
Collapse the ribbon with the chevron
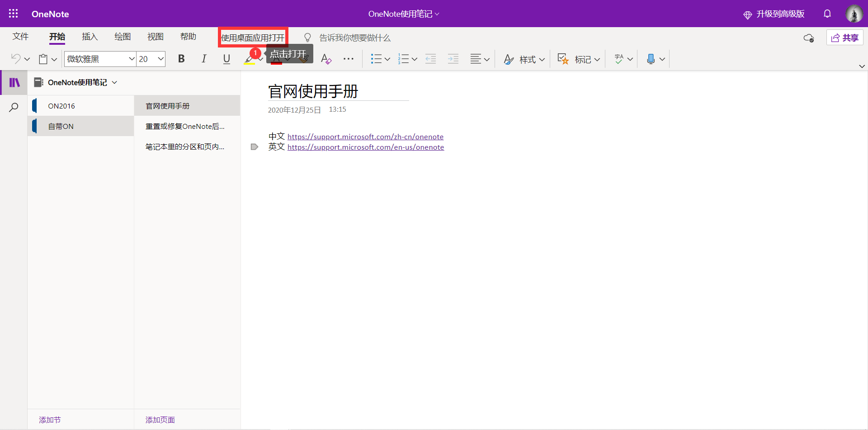click(x=862, y=66)
